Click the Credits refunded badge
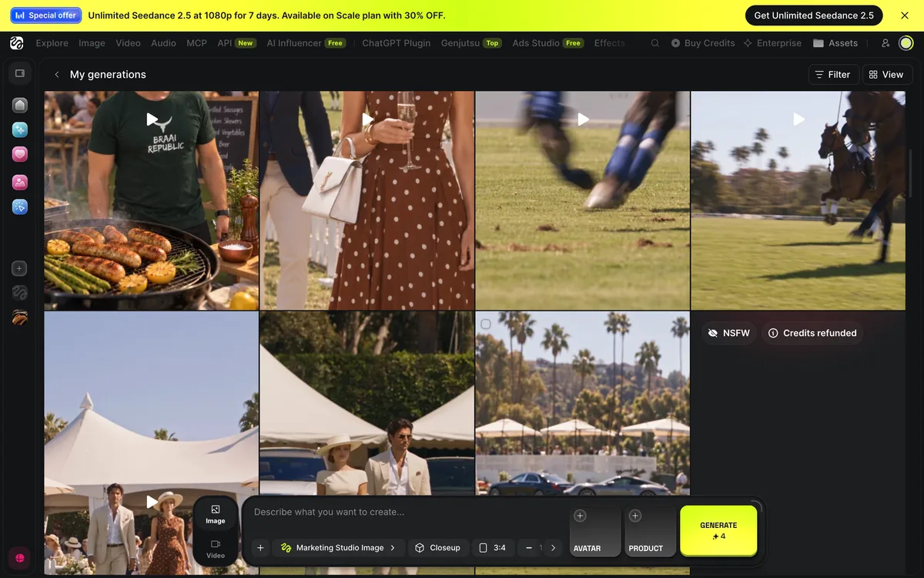This screenshot has width=924, height=578. coord(812,333)
